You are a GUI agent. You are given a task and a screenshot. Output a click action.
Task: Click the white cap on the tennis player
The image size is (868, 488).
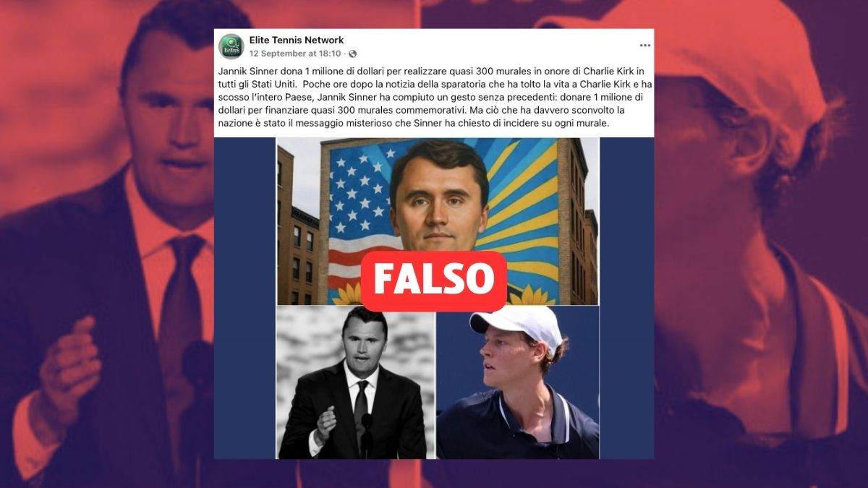coord(518,325)
